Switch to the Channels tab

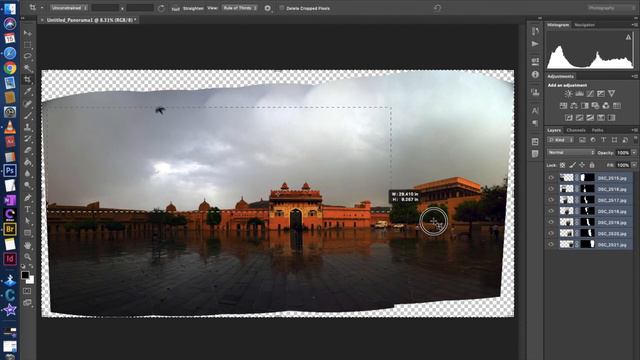click(x=576, y=130)
